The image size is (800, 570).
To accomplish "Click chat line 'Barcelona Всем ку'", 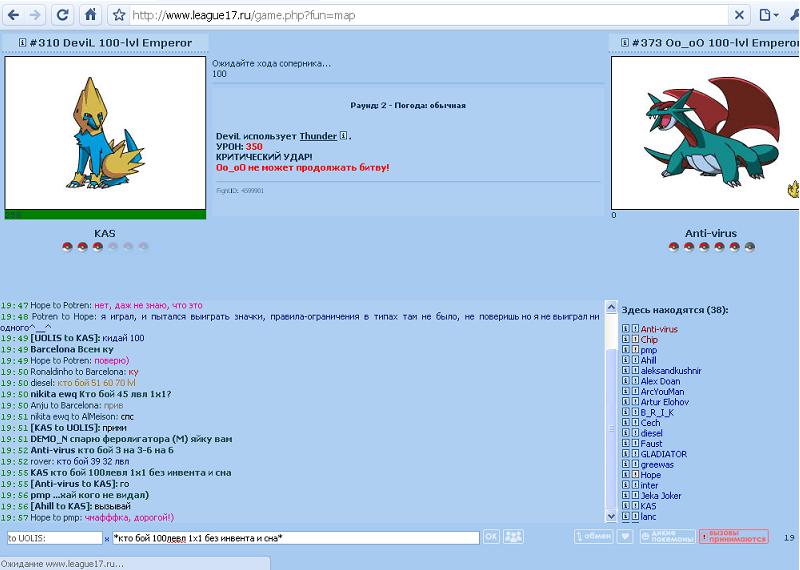I will [72, 349].
